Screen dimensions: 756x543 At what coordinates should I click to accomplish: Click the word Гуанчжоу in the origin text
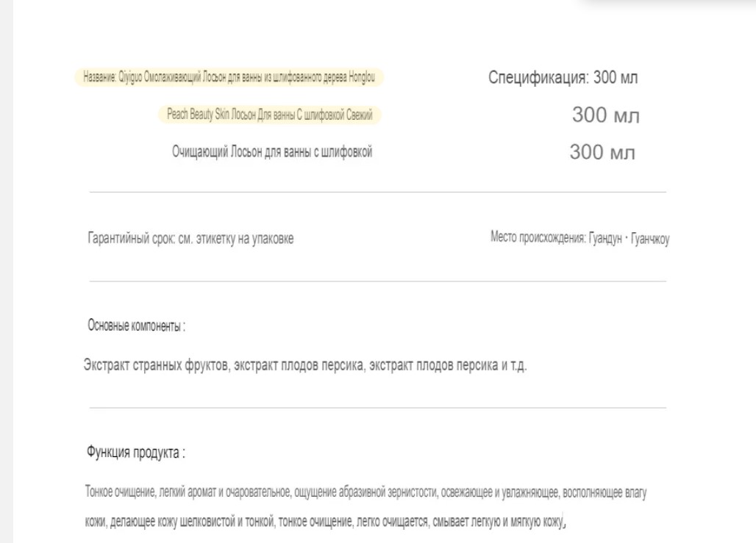point(650,239)
